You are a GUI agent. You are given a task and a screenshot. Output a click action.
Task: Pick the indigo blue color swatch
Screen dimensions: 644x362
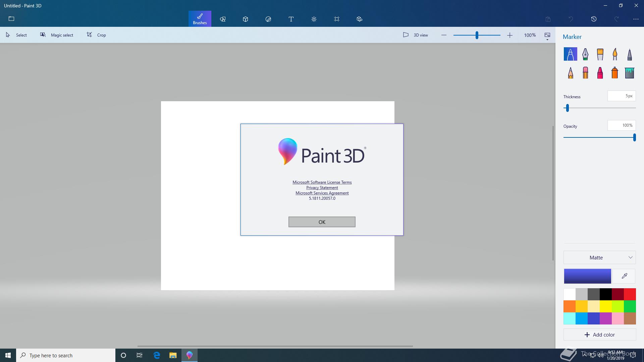(594, 318)
